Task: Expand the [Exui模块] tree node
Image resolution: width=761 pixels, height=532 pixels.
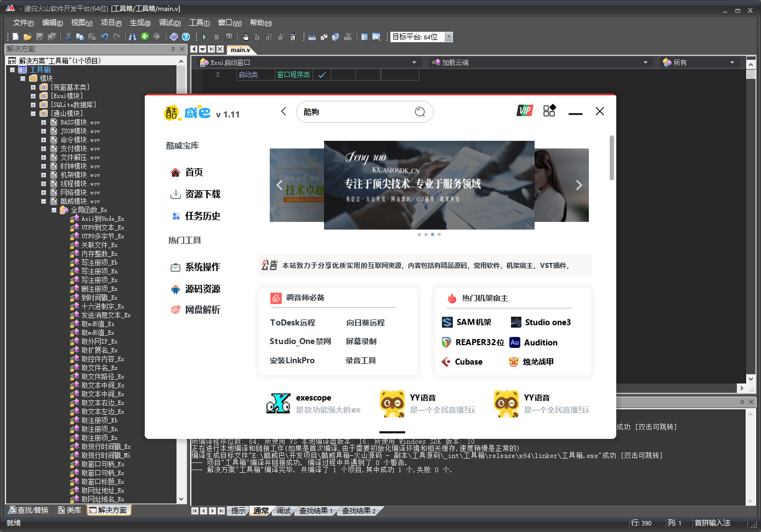Action: 33,96
